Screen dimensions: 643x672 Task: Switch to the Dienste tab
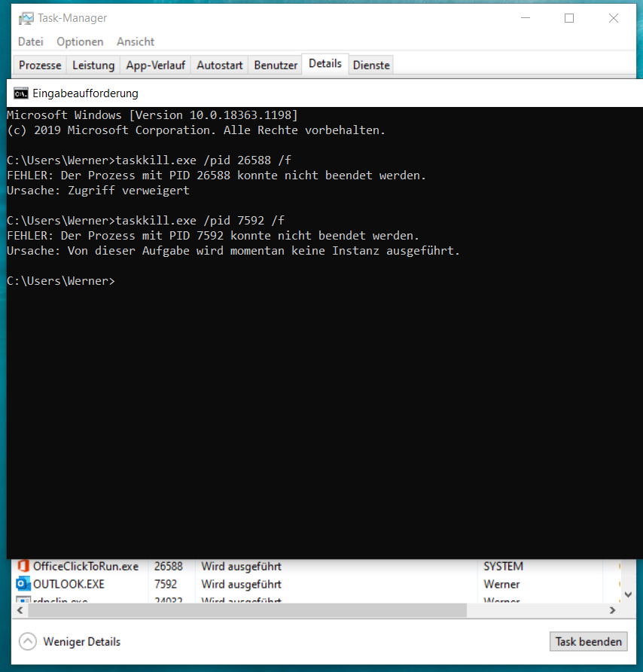coord(371,65)
